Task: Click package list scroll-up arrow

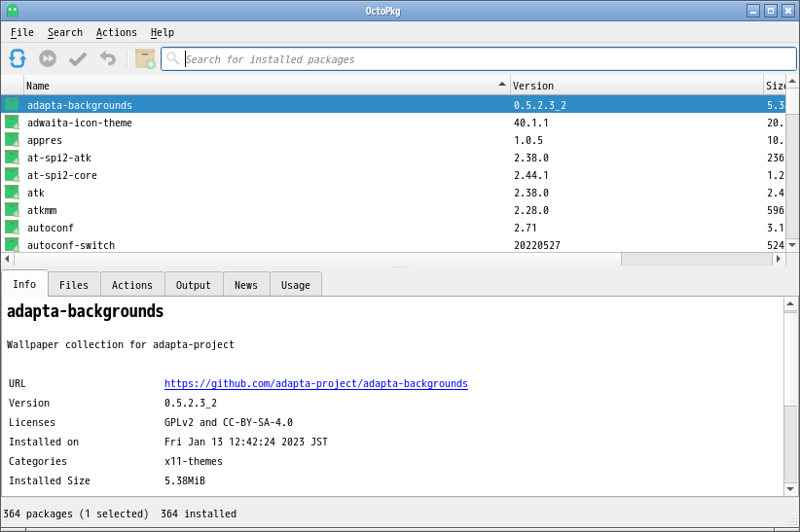Action: (x=792, y=81)
